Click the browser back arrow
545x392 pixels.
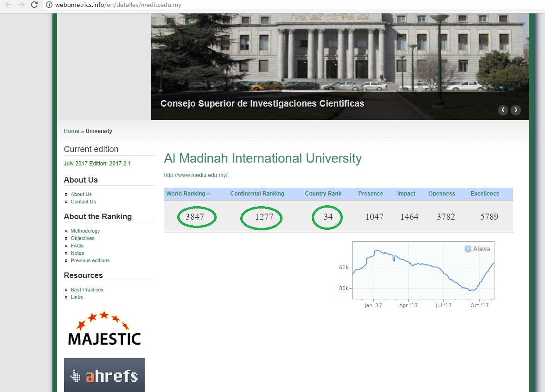pos(8,5)
